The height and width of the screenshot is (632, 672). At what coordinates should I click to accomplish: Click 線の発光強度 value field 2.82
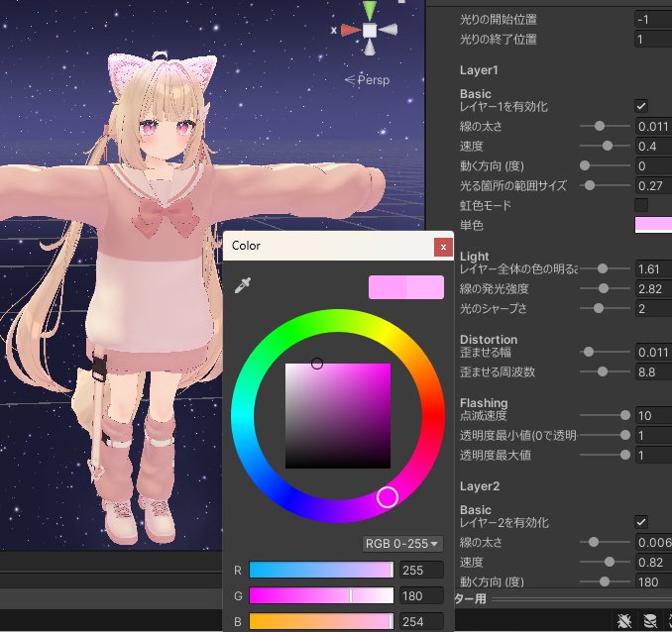(653, 288)
